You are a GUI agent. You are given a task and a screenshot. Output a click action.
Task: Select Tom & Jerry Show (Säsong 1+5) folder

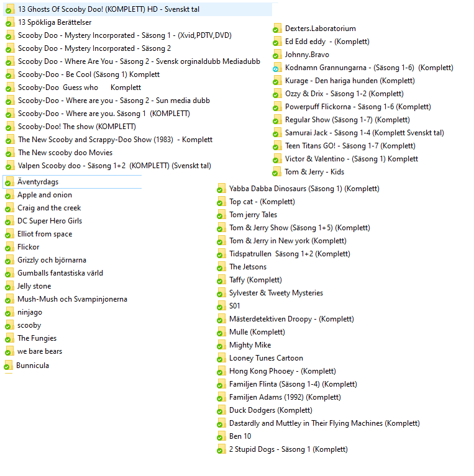[x=299, y=228]
